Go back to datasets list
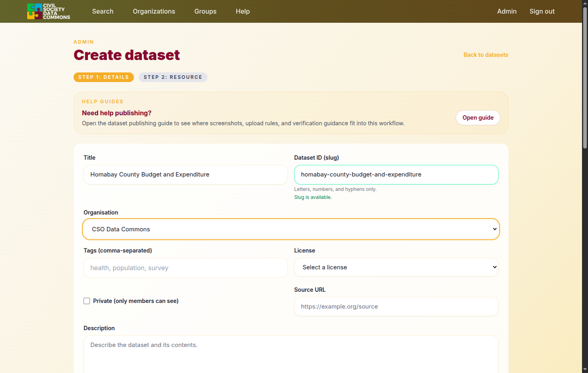 coord(486,55)
